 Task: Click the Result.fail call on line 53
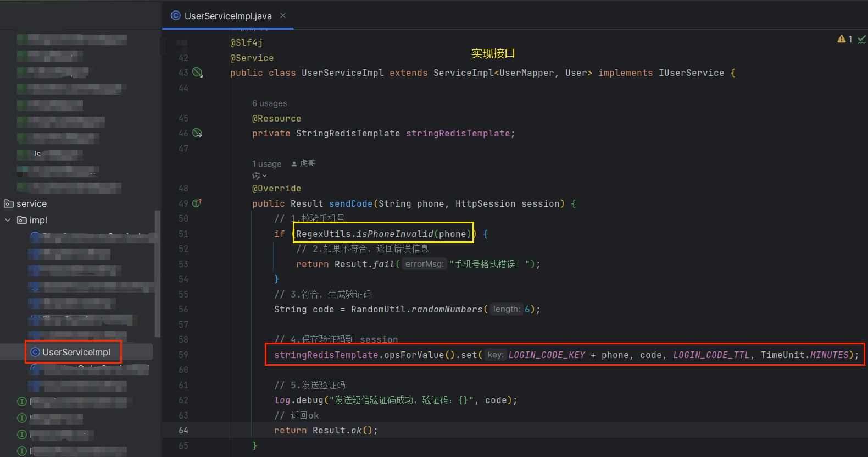coord(365,264)
